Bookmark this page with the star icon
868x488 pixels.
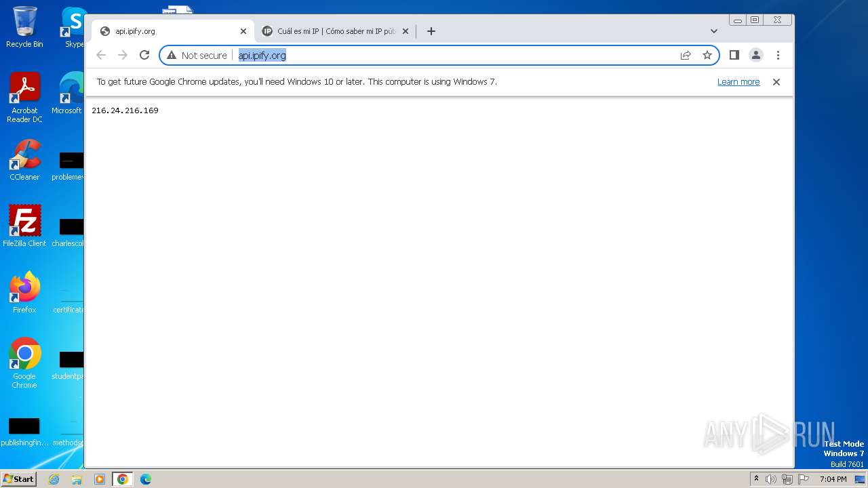coord(707,55)
